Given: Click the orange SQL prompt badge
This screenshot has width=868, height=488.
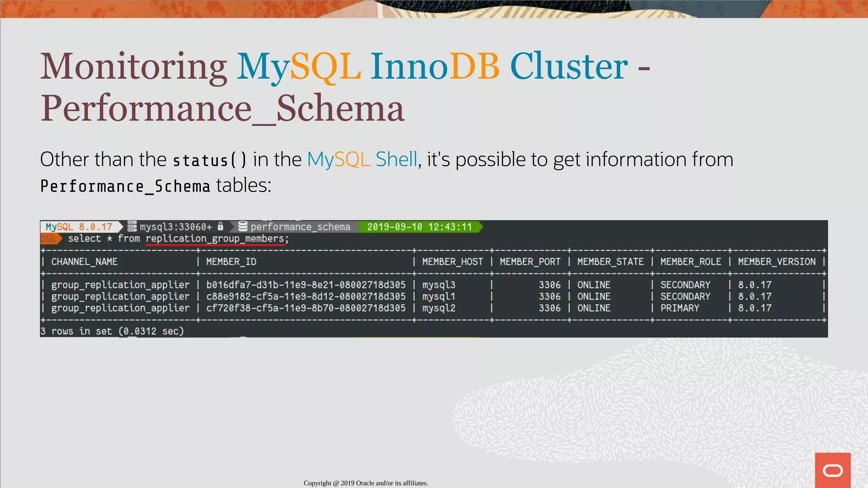Looking at the screenshot, I should pyautogui.click(x=51, y=238).
